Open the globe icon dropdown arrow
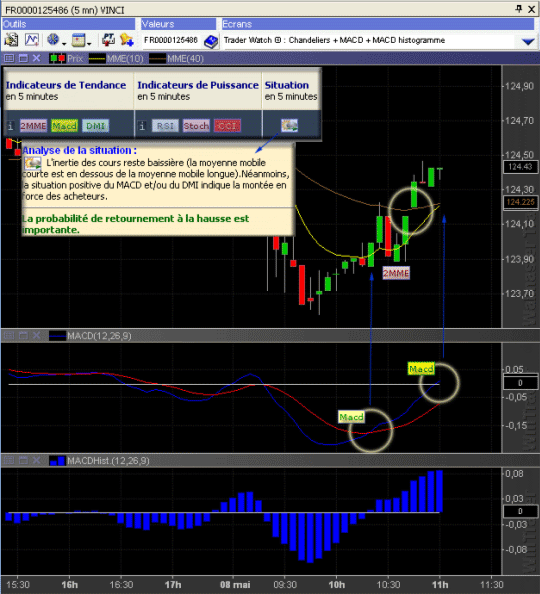This screenshot has height=594, width=540. 64,44
